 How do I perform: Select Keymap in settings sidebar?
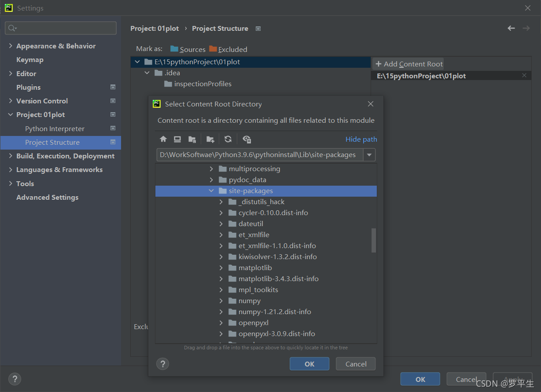[x=30, y=60]
